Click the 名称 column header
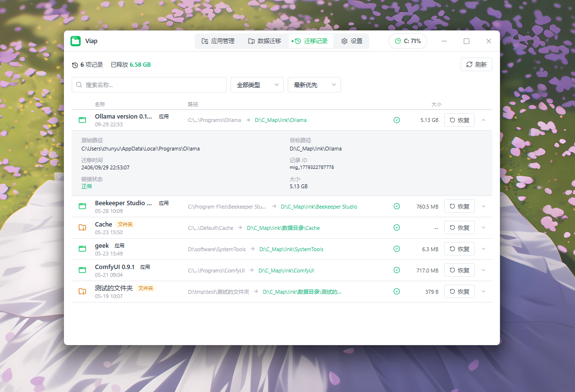The height and width of the screenshot is (392, 575). coord(100,105)
